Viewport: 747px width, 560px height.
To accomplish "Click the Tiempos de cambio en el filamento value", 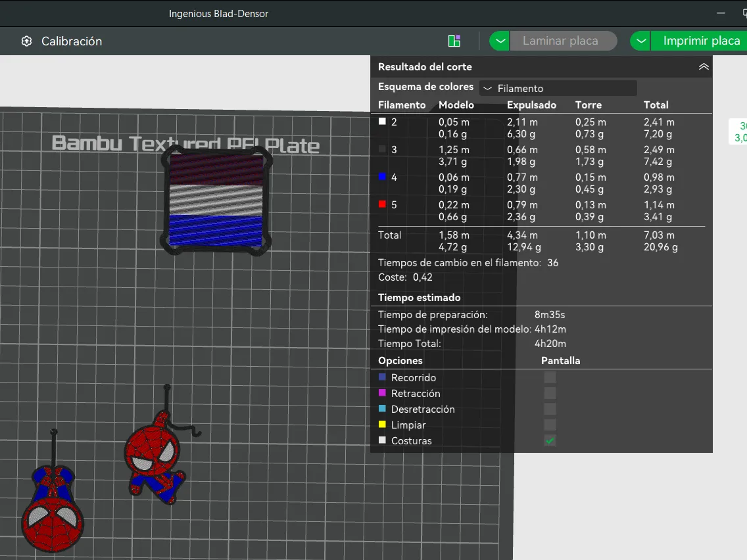I will (552, 263).
